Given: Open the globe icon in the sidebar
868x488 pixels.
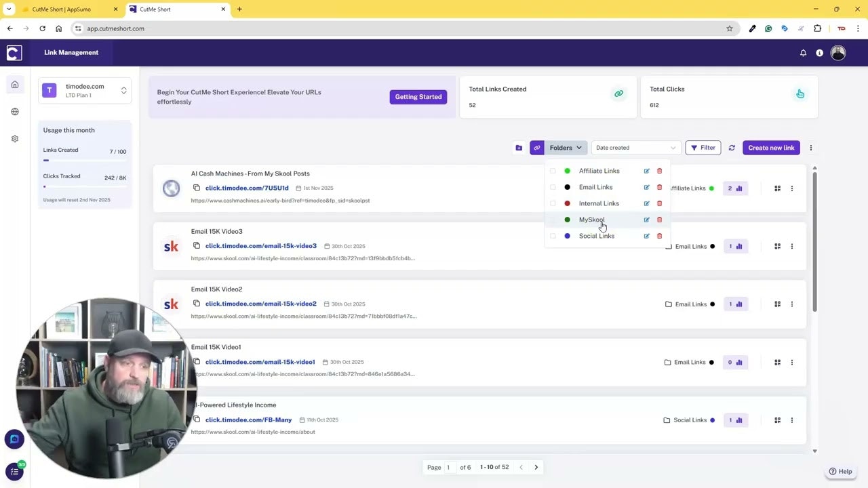Looking at the screenshot, I should [15, 112].
